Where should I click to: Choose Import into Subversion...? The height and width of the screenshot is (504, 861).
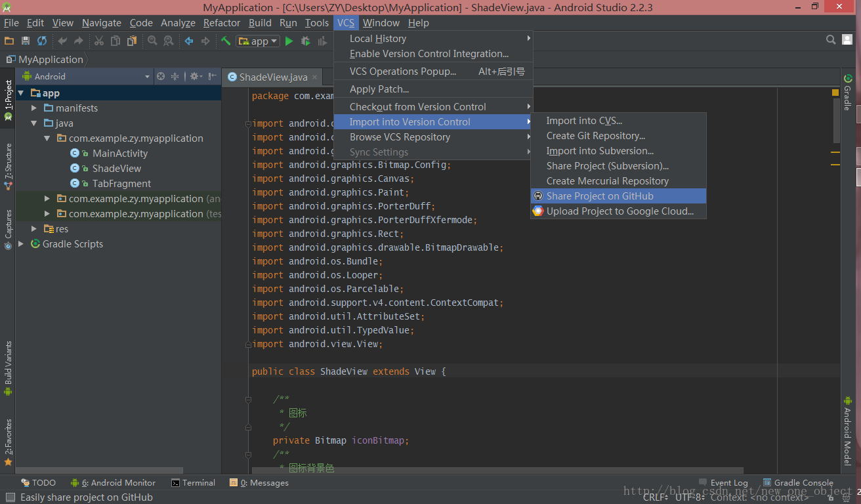pos(618,151)
